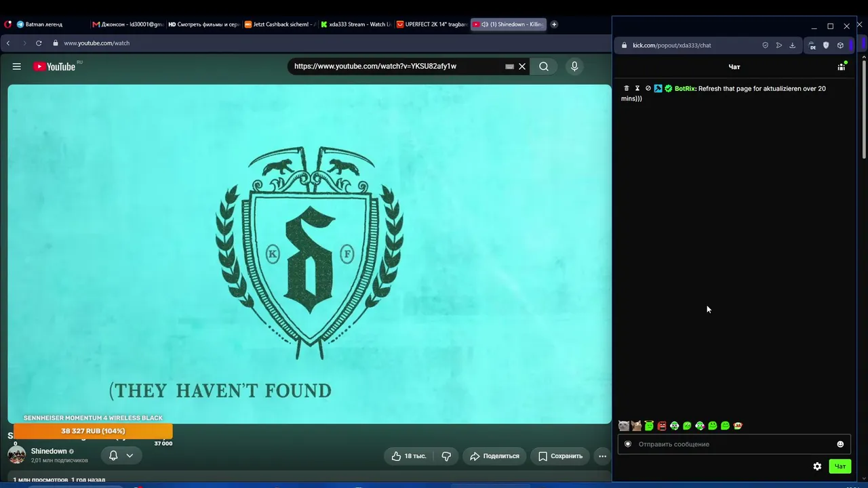This screenshot has width=868, height=488.
Task: Switch to UPERFECT 2K 14" tab
Action: point(431,24)
